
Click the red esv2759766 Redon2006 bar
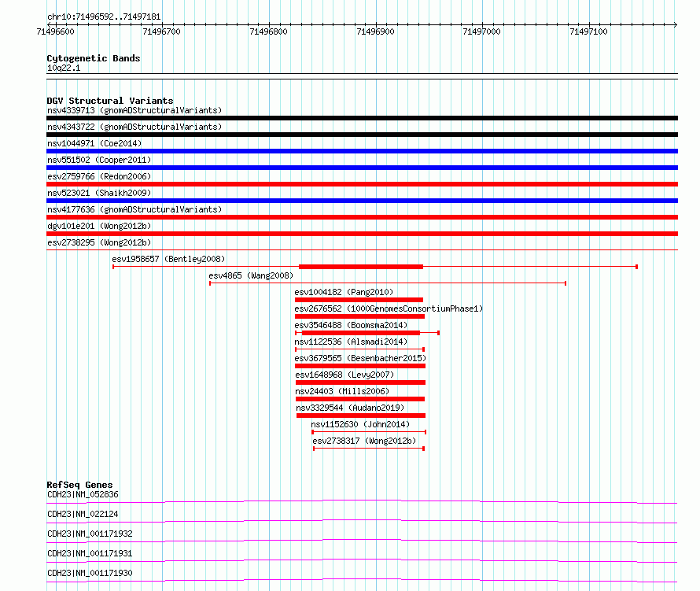pos(362,184)
